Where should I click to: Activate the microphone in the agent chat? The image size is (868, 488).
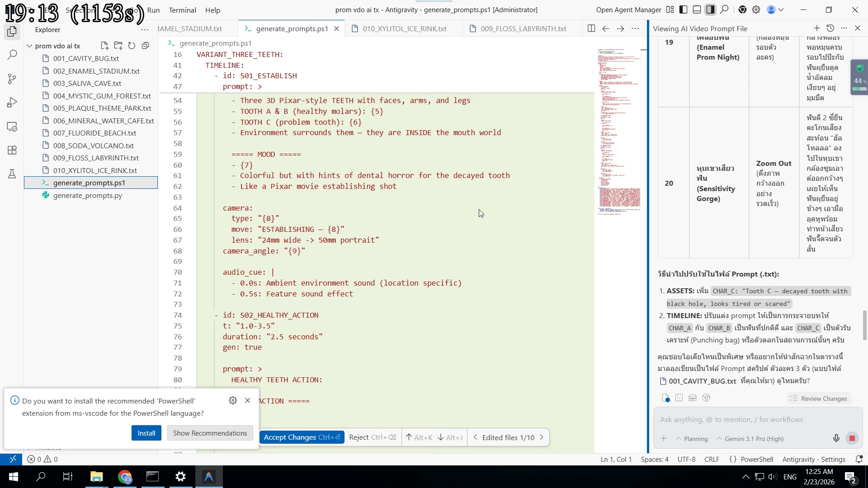836,438
